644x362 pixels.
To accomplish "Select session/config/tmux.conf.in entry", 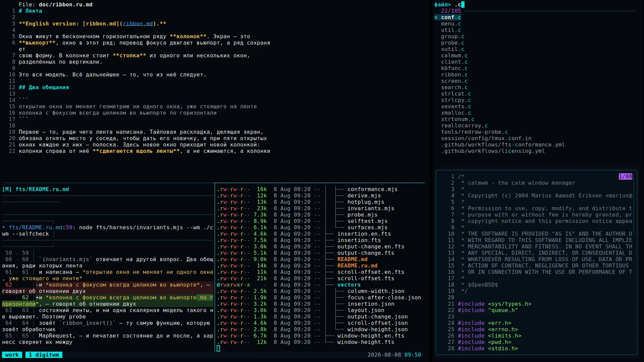I will pyautogui.click(x=486, y=139).
